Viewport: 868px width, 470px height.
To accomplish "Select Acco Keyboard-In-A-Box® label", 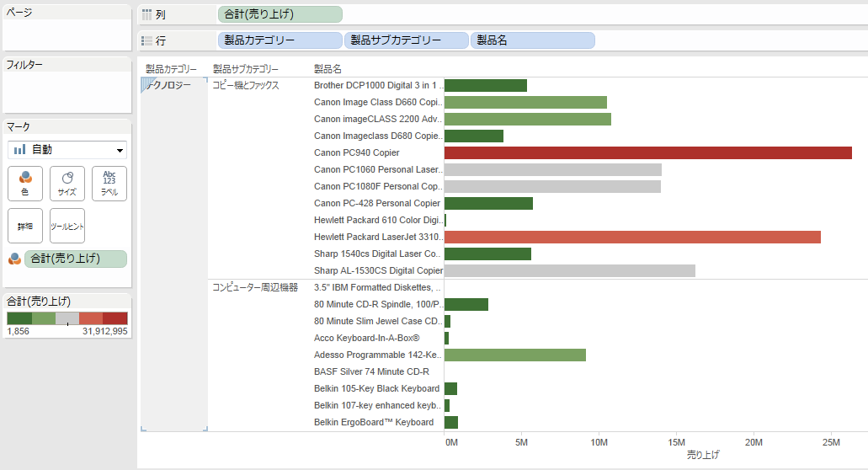I will coord(366,338).
